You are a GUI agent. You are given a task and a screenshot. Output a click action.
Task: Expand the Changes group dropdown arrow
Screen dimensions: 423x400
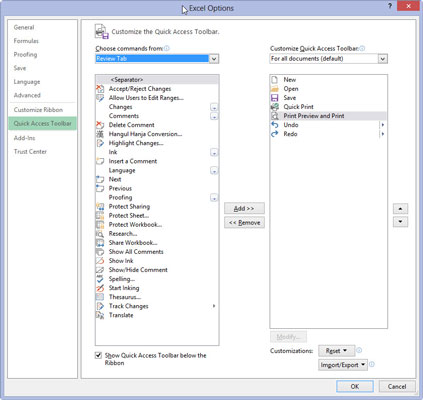[x=214, y=107]
